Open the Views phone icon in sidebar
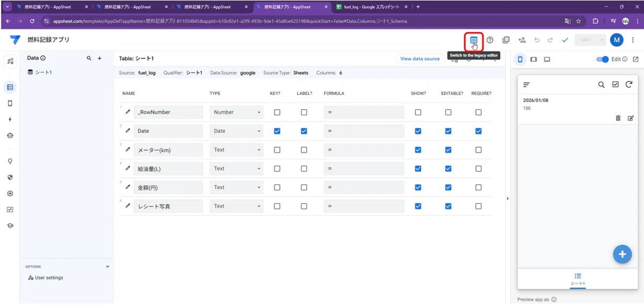644x306 pixels. coord(10,103)
